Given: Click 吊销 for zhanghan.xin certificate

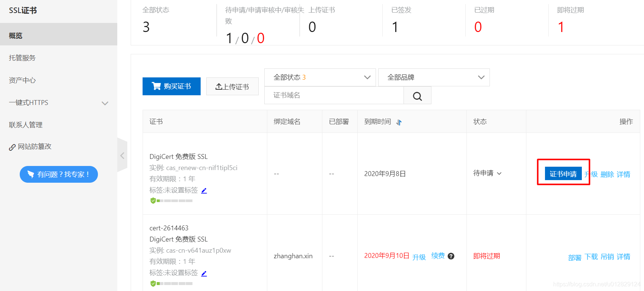Looking at the screenshot, I should click(607, 257).
